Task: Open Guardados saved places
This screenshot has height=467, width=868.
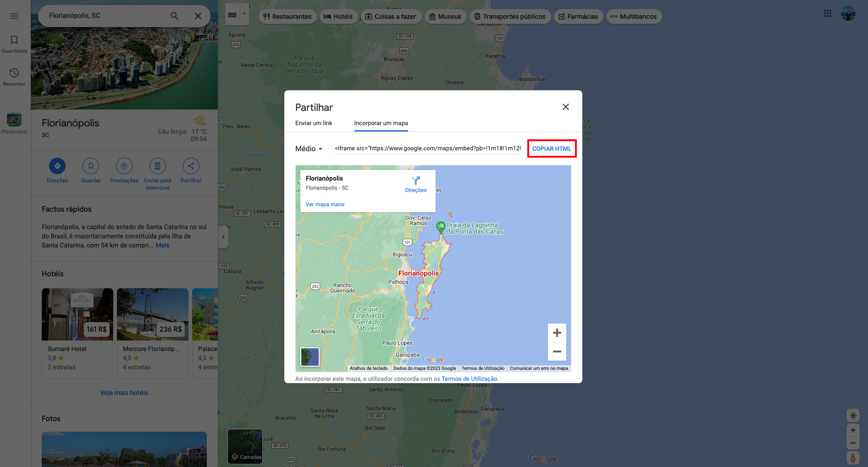Action: coord(14,44)
